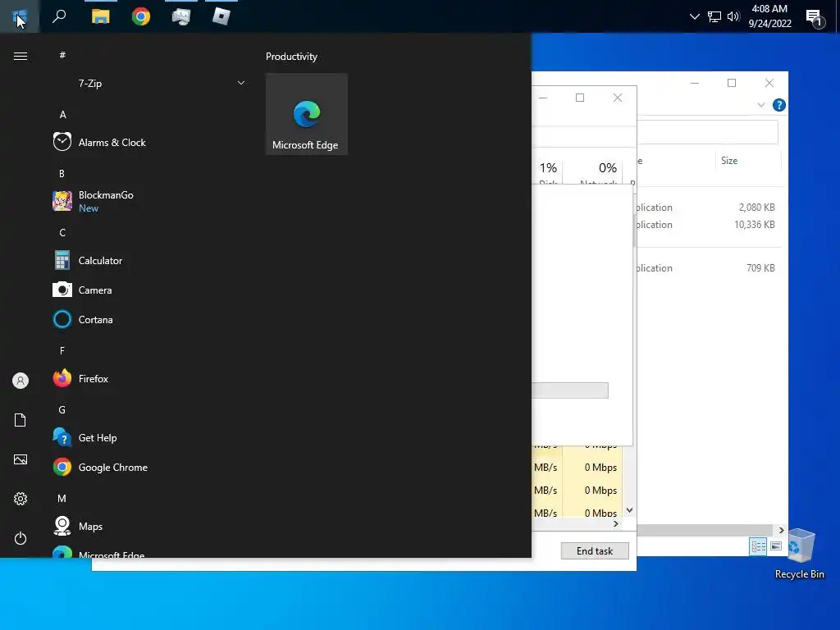Open the notification action center
This screenshot has height=630, width=840.
pos(815,18)
